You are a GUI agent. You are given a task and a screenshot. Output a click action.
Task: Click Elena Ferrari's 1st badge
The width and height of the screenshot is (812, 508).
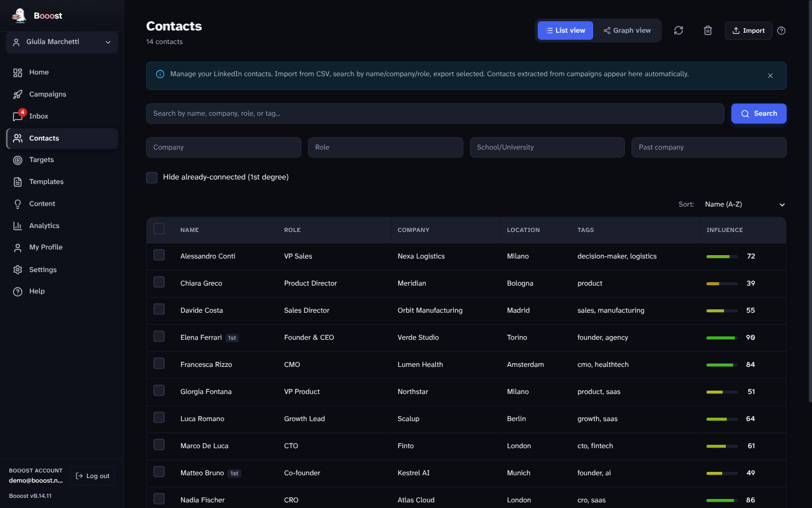pyautogui.click(x=232, y=338)
